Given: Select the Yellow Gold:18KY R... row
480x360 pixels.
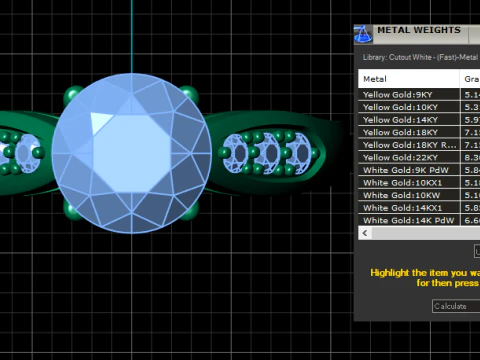Looking at the screenshot, I should pos(419,145).
